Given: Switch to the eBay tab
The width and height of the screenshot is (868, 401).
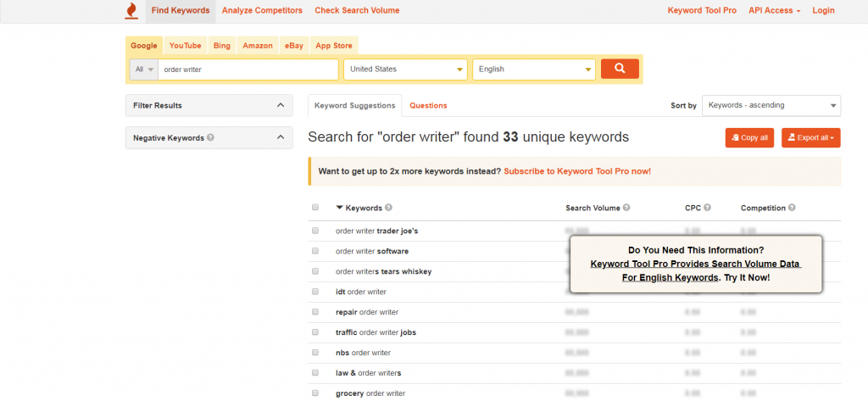Looking at the screenshot, I should tap(294, 46).
